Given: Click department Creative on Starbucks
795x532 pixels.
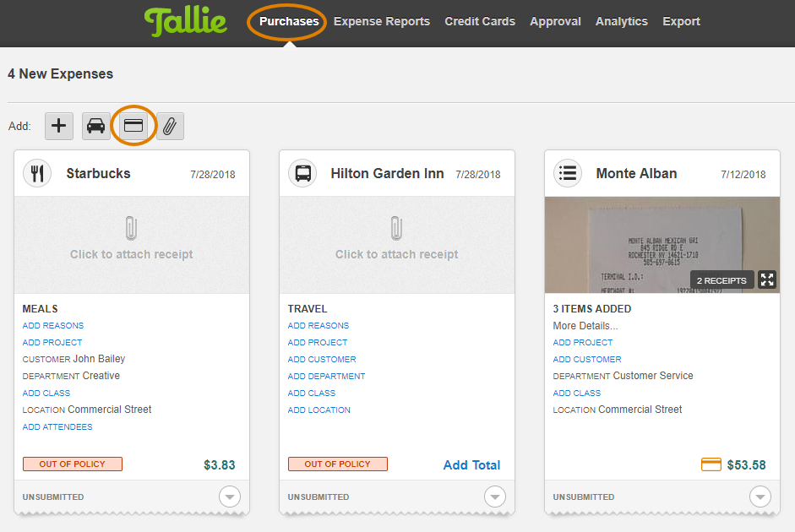Looking at the screenshot, I should (x=101, y=376).
